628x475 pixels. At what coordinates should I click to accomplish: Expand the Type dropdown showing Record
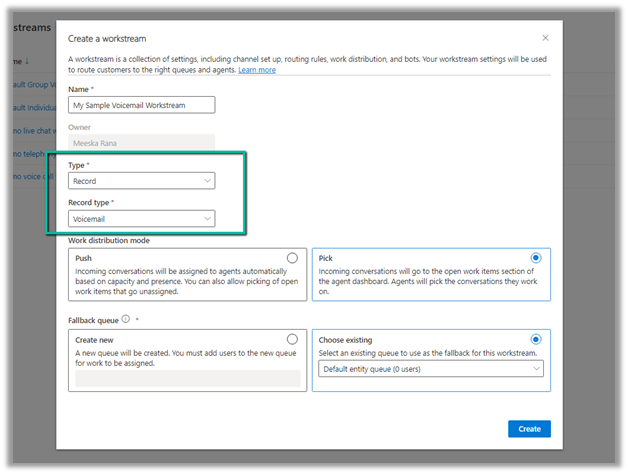[x=141, y=181]
